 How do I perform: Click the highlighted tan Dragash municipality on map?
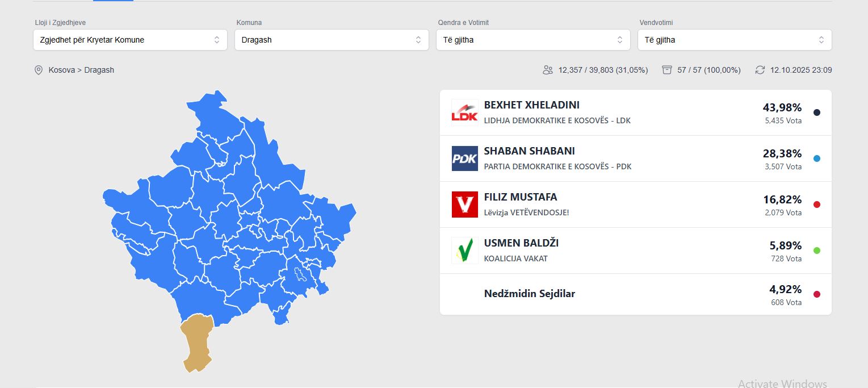[196, 342]
